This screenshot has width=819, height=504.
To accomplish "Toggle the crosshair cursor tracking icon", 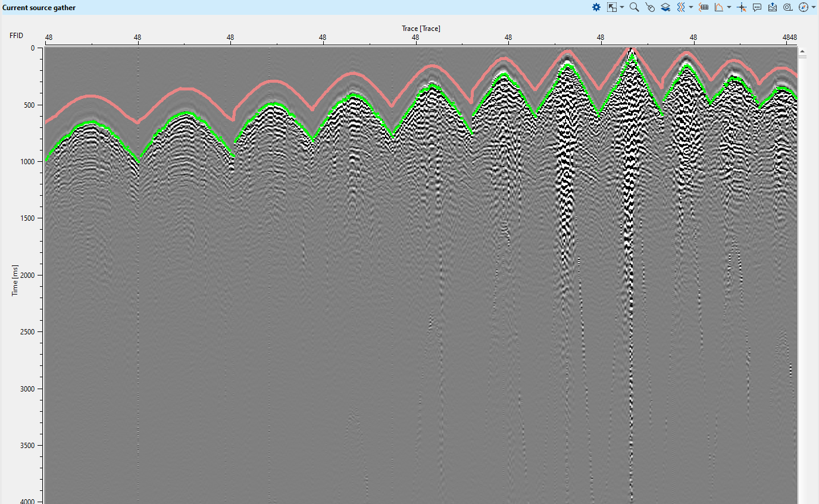I will 742,8.
